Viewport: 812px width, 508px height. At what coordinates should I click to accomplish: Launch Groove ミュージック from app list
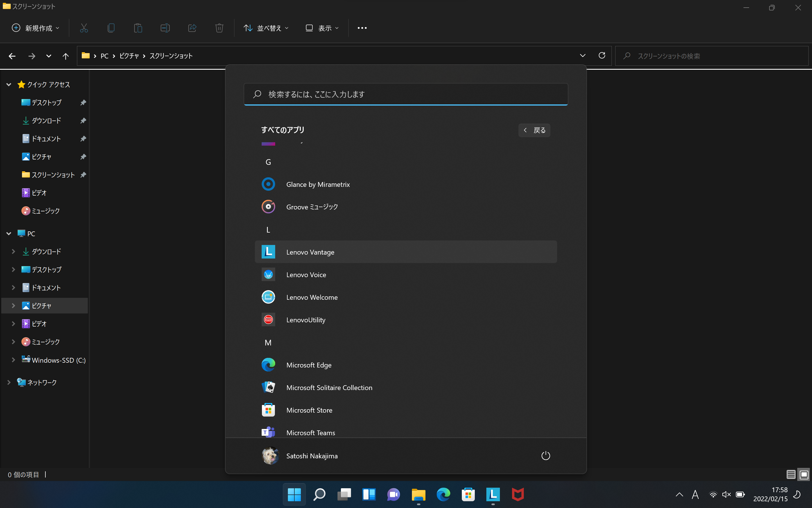click(x=406, y=207)
